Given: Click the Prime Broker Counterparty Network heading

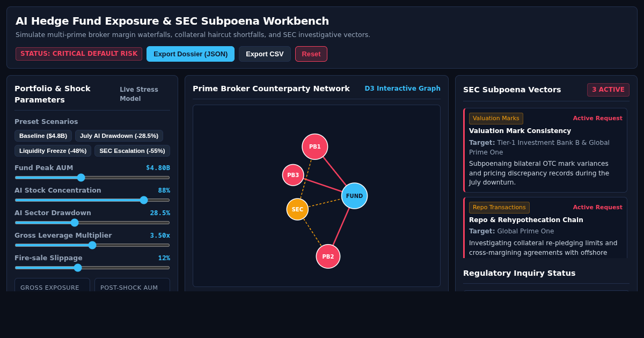Looking at the screenshot, I should [271, 89].
